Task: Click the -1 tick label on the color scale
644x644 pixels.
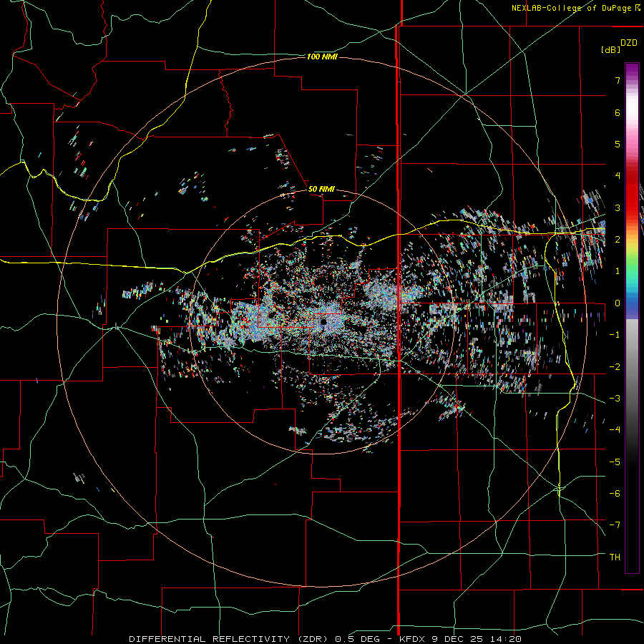Action: 615,335
